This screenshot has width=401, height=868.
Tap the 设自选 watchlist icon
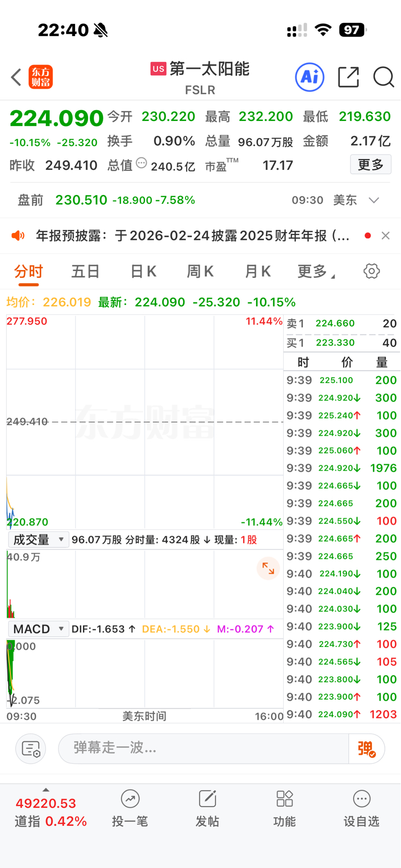coord(361,799)
